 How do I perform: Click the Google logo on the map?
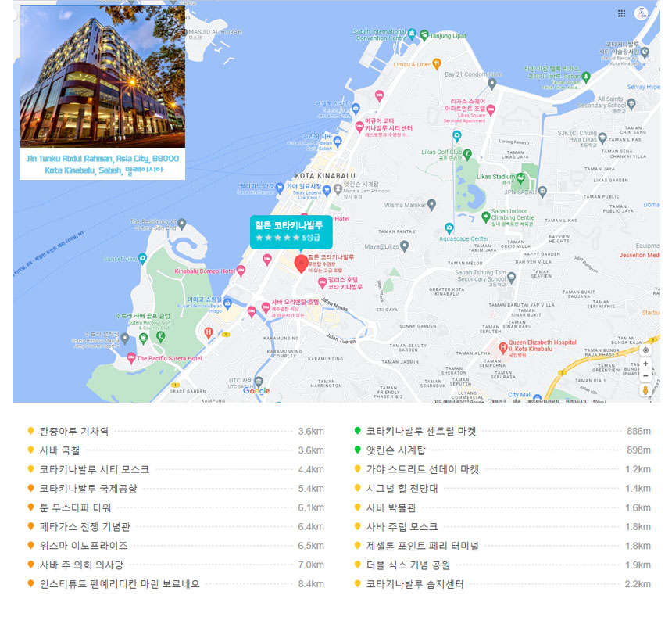(256, 391)
